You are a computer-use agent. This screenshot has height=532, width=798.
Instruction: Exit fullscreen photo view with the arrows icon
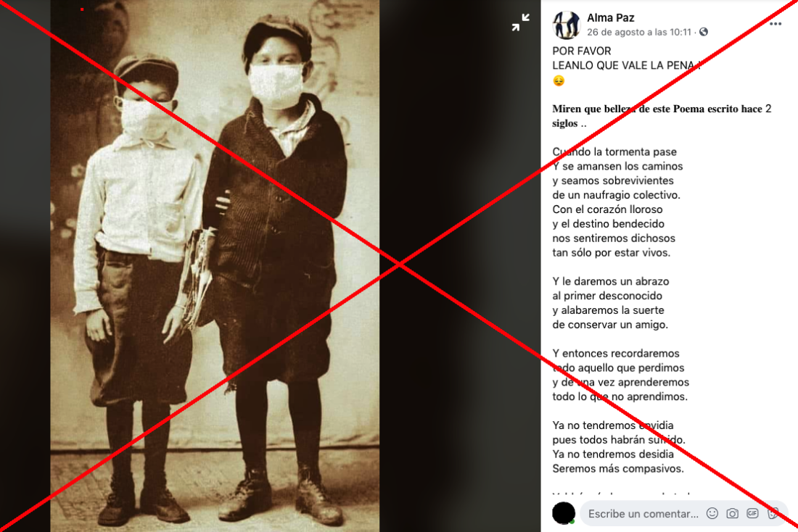point(520,22)
